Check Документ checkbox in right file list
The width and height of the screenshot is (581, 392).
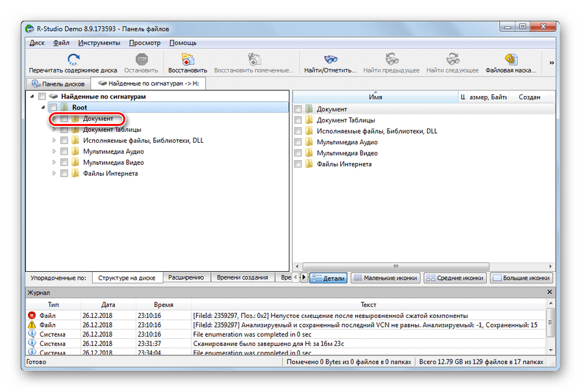coord(298,109)
